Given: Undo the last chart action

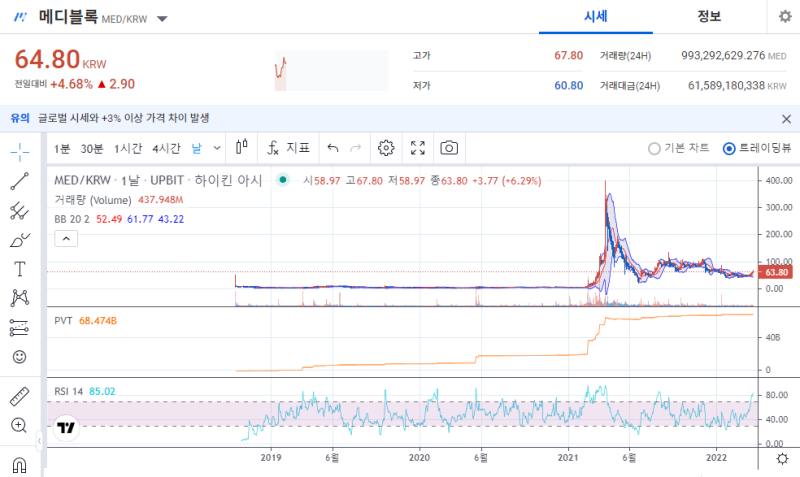Looking at the screenshot, I should click(333, 148).
